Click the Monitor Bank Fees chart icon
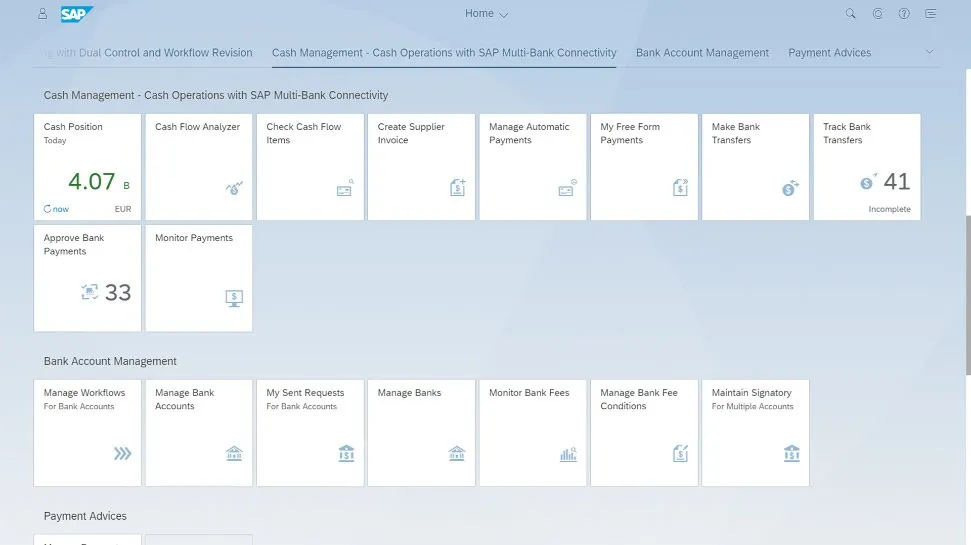This screenshot has height=545, width=971. point(568,454)
